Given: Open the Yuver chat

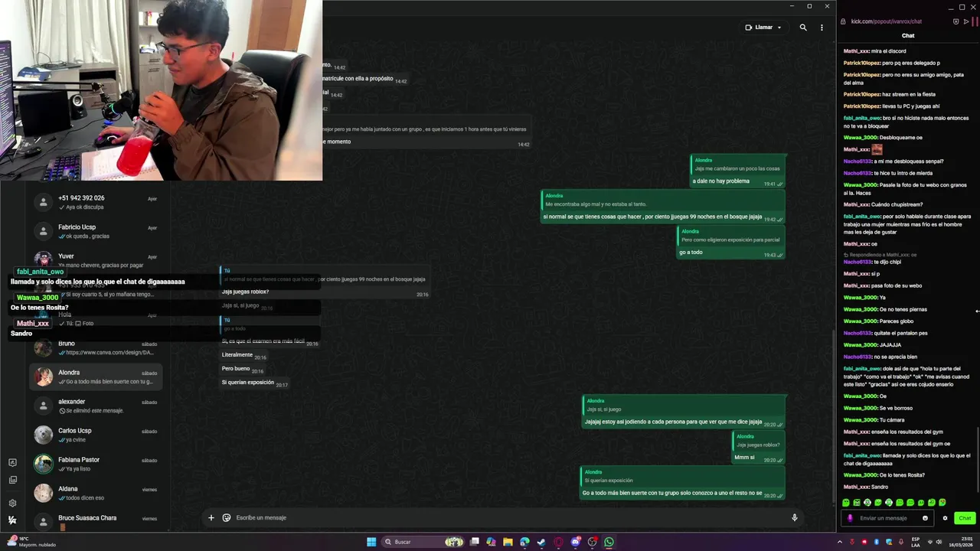Looking at the screenshot, I should click(96, 260).
